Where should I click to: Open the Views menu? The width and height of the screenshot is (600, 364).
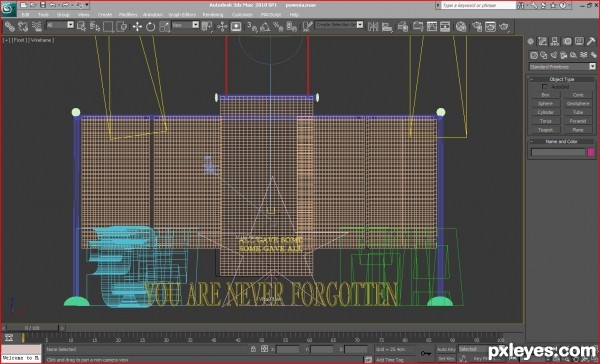tap(83, 15)
